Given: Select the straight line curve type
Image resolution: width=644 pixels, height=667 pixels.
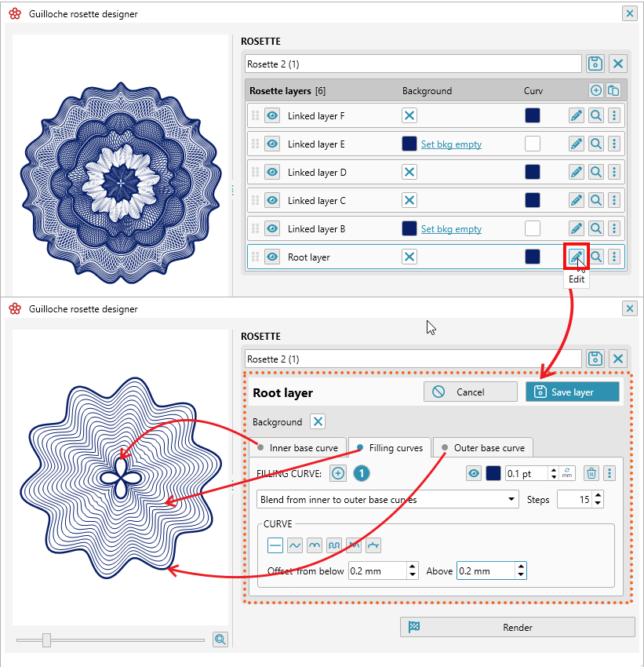Looking at the screenshot, I should 275,545.
